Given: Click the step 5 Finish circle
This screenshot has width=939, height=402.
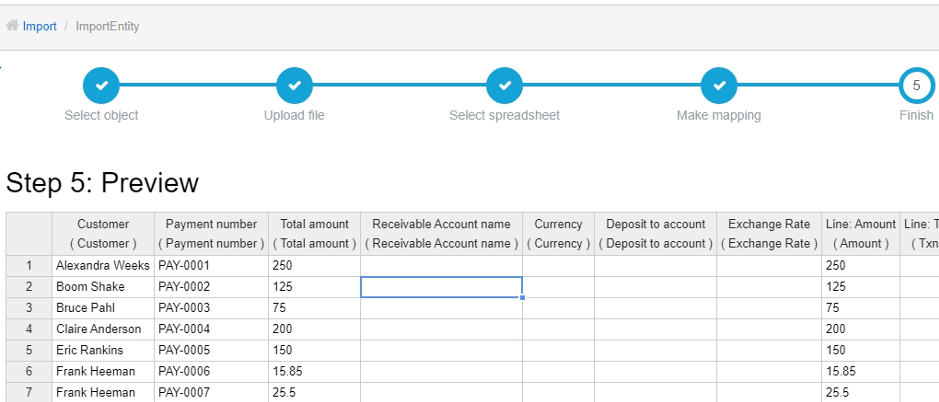Looking at the screenshot, I should click(916, 86).
